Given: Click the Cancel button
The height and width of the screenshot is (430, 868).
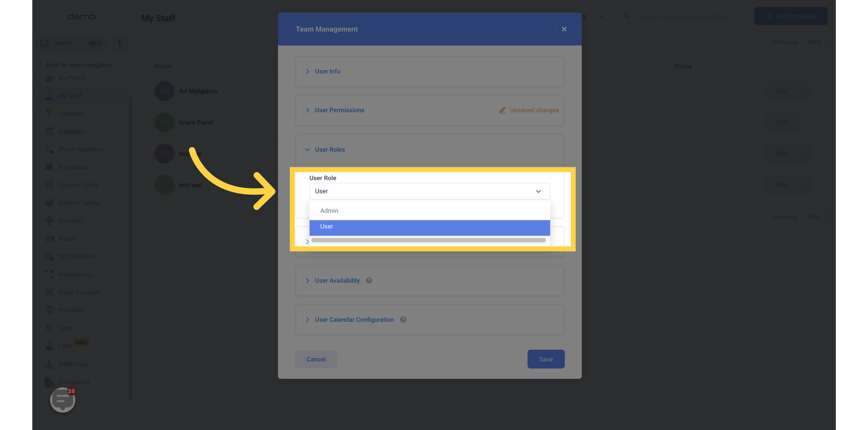Looking at the screenshot, I should [x=315, y=359].
